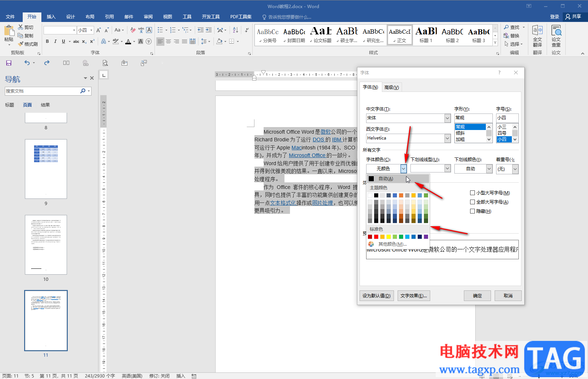Click Set As Default button
Viewport: 588px width, 379px height.
point(376,296)
